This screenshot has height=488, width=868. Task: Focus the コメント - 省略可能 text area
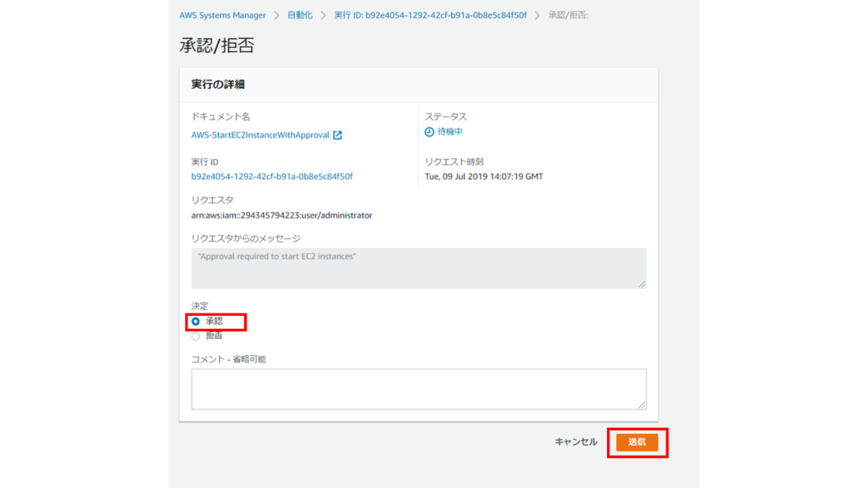(x=418, y=389)
